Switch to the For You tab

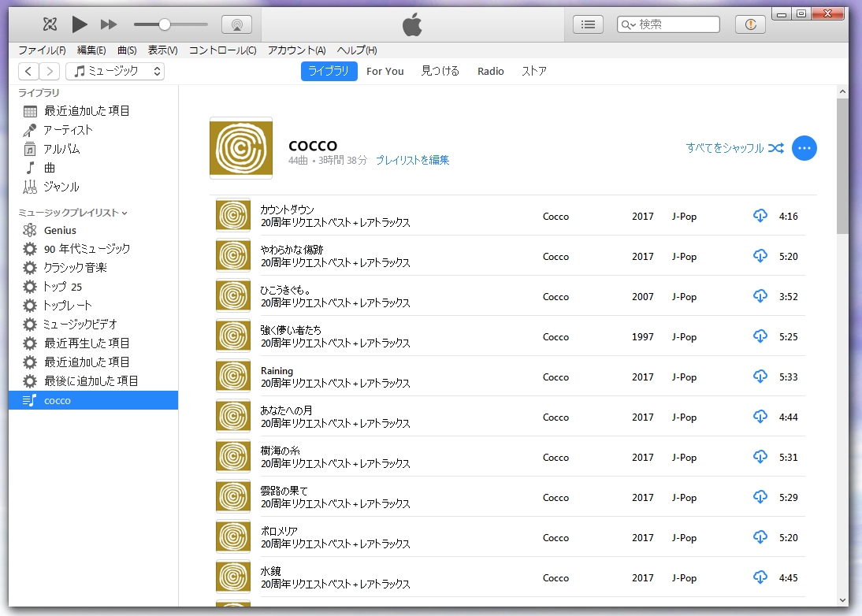[385, 71]
